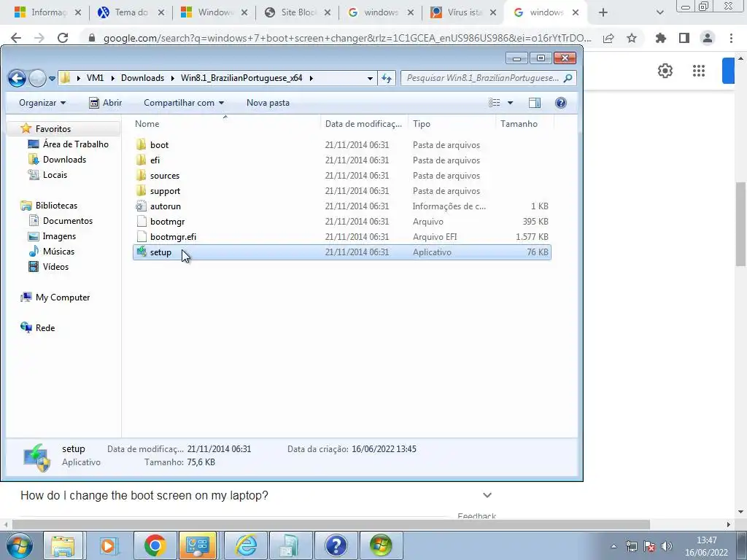Open Explorer help icon
This screenshot has width=747, height=560.
coord(561,103)
